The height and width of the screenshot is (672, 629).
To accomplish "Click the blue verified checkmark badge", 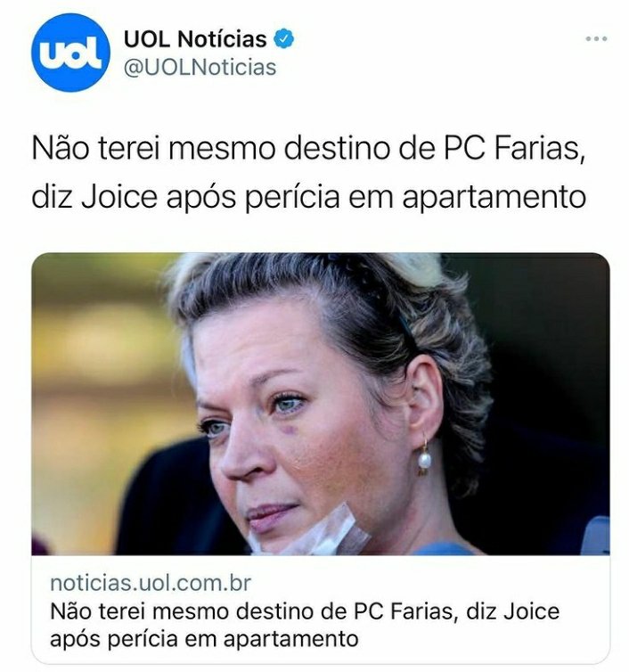I will 283,39.
